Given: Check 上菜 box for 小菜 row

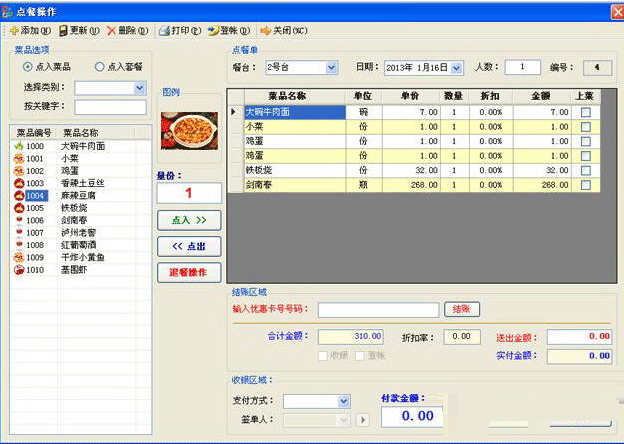Looking at the screenshot, I should point(585,127).
